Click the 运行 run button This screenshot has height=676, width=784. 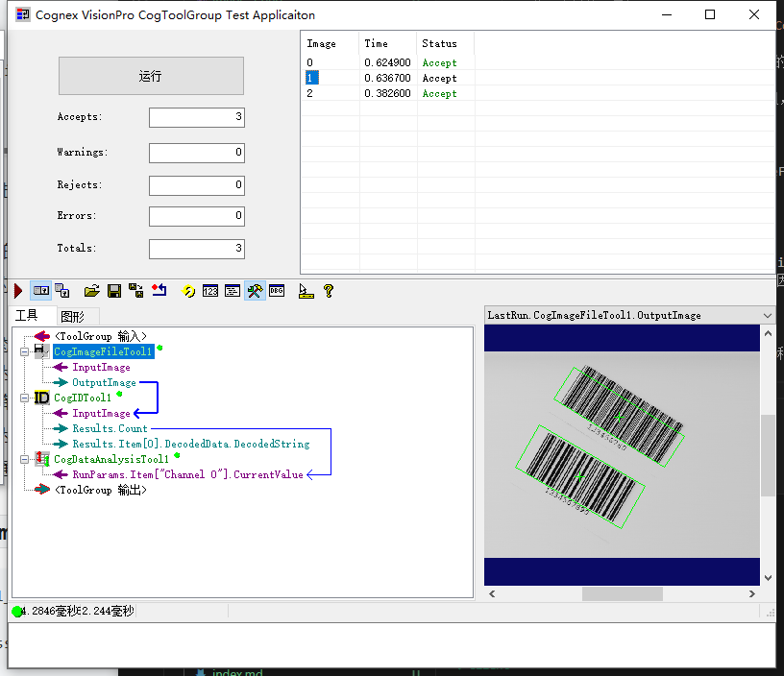(151, 76)
